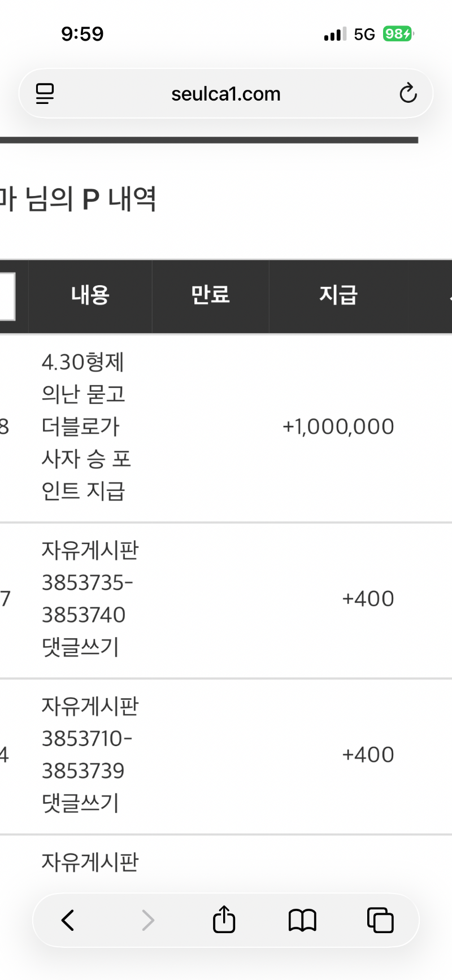Show open tabs with the tabs icon
Image resolution: width=452 pixels, height=980 pixels.
coord(380,920)
